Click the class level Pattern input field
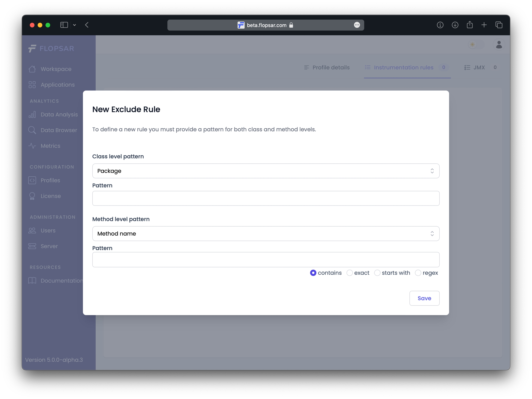 (266, 198)
